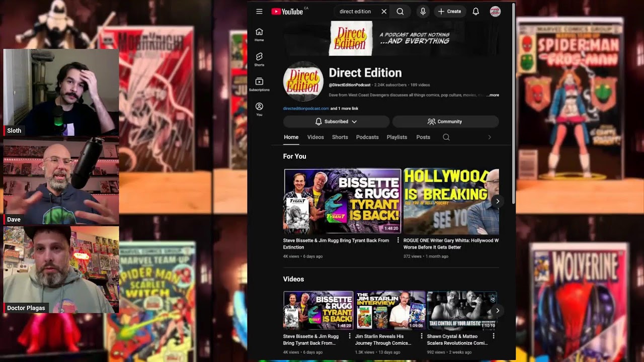Show more channel tabs with right chevron
Image resolution: width=644 pixels, height=362 pixels.
[490, 137]
